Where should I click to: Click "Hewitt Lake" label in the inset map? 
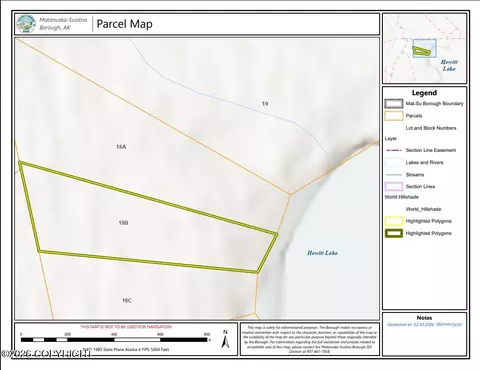449,65
